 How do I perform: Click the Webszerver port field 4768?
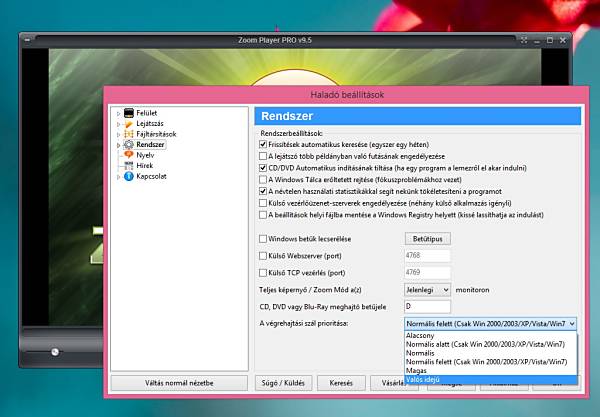[x=427, y=256]
